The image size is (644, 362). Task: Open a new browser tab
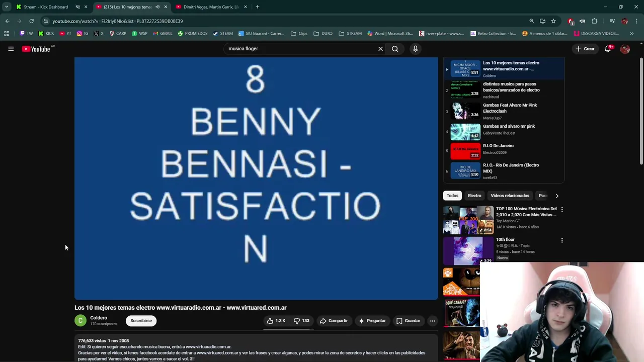pyautogui.click(x=257, y=7)
